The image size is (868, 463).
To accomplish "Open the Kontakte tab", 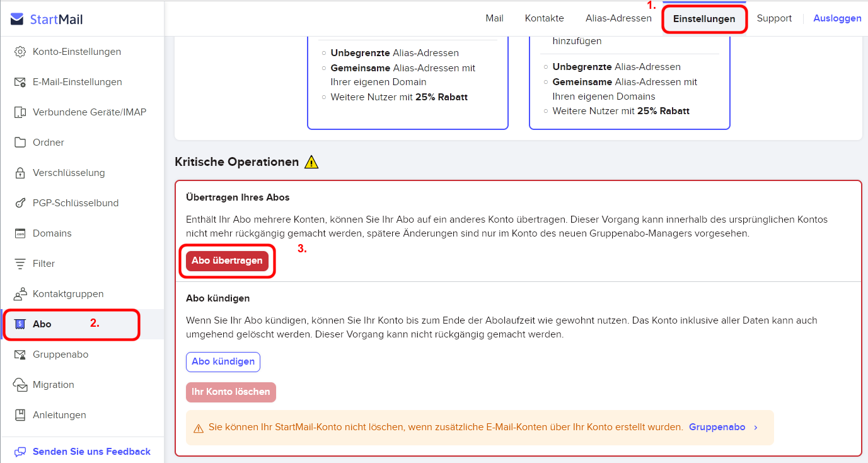I will [545, 18].
